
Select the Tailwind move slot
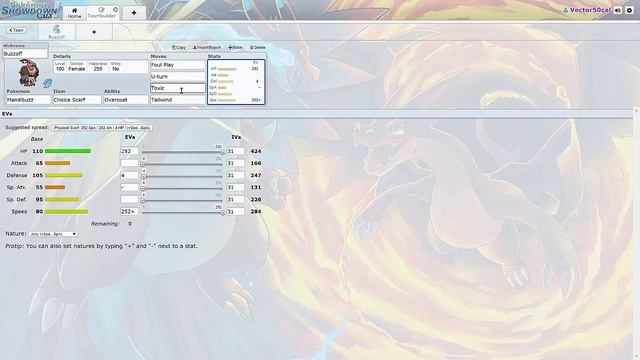tap(178, 100)
